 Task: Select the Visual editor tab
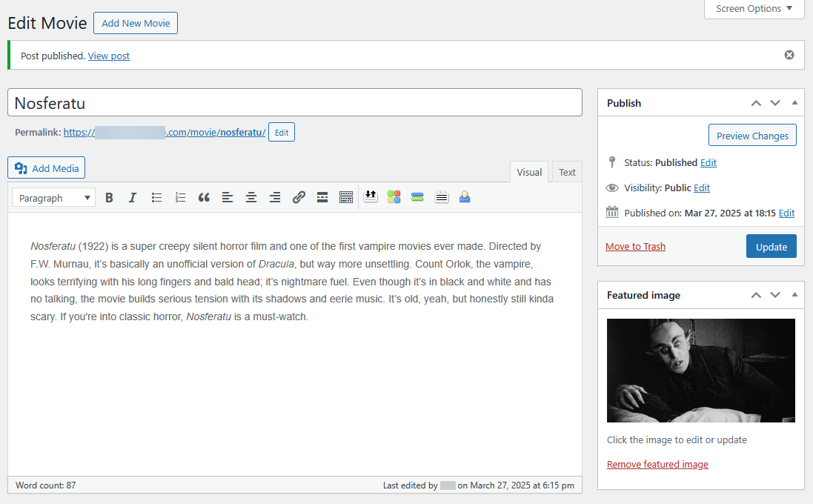click(x=528, y=171)
